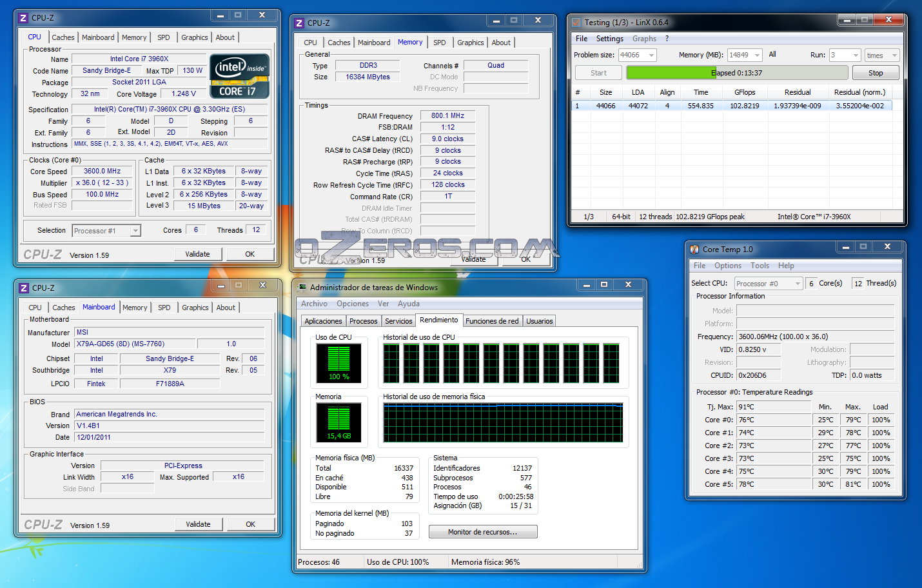Click the Core Temp title bar icon

tap(694, 250)
